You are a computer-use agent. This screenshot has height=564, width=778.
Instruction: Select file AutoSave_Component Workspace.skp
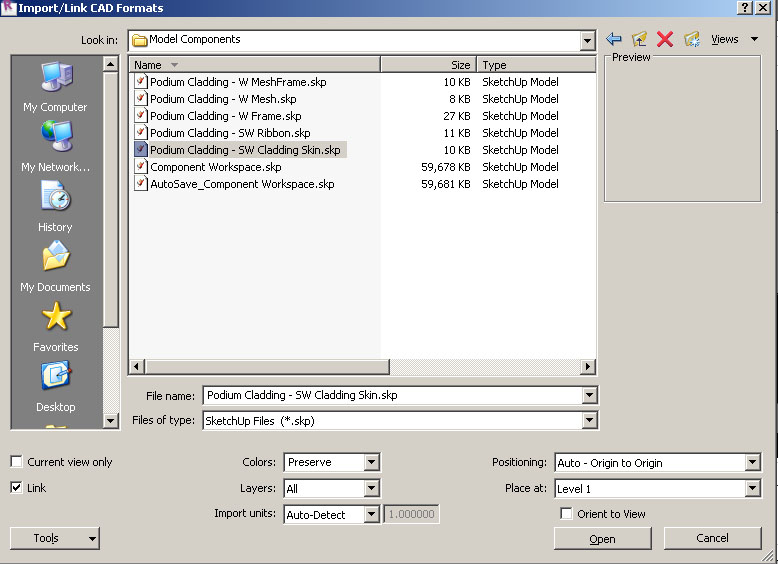point(242,184)
